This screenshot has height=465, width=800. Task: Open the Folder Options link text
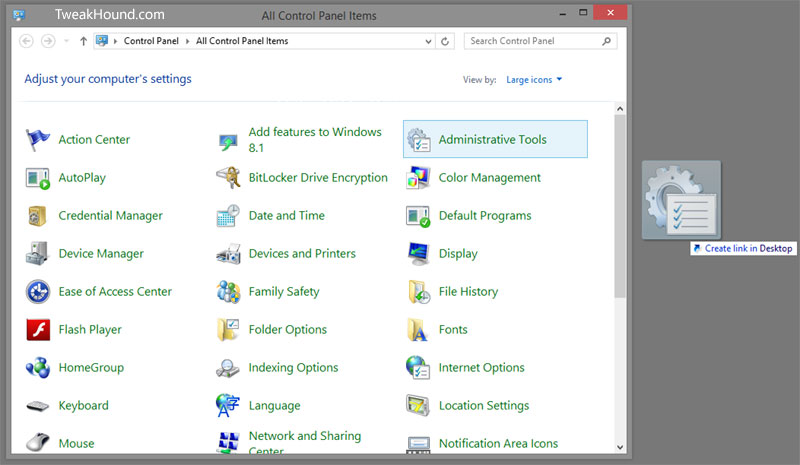[288, 330]
